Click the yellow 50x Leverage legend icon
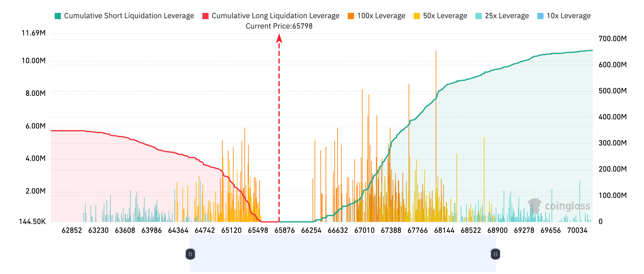The image size is (644, 274). [x=417, y=16]
